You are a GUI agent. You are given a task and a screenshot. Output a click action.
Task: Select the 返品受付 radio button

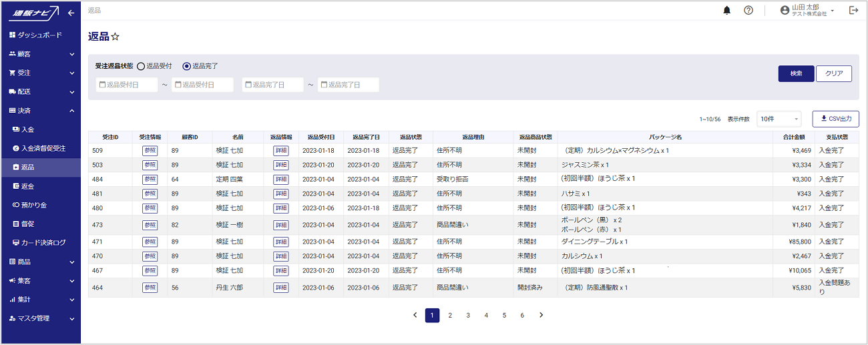tap(141, 66)
